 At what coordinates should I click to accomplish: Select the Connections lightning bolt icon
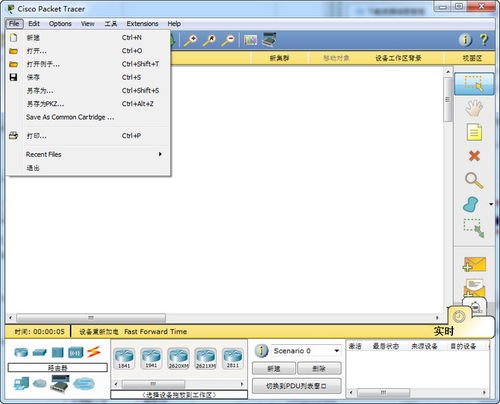click(x=94, y=352)
